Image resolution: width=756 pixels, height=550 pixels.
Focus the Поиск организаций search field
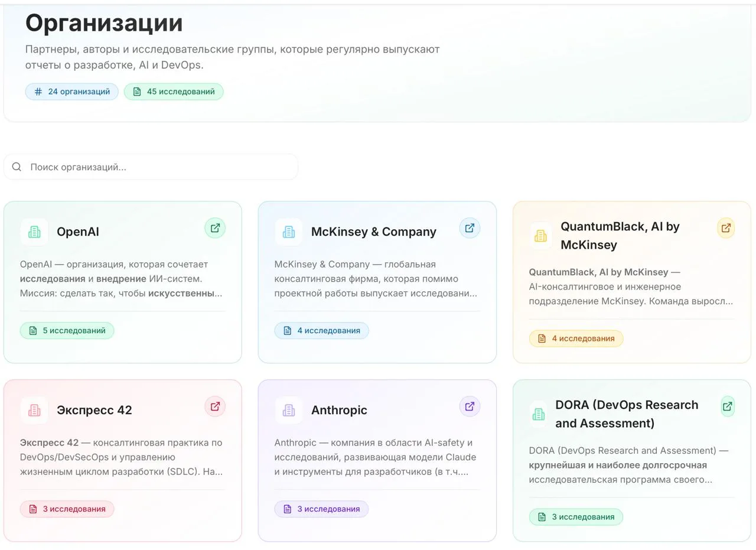(x=151, y=167)
